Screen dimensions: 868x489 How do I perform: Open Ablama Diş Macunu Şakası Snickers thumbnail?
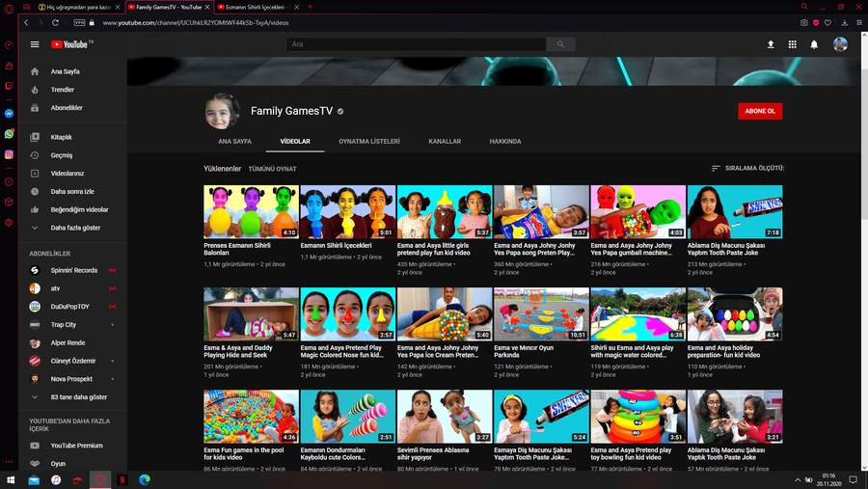point(735,211)
